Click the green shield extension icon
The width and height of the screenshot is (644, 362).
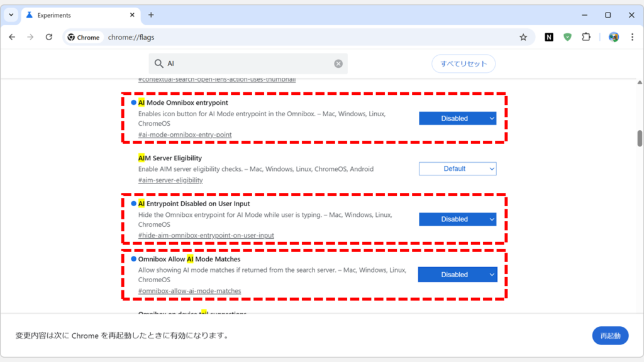coord(567,37)
